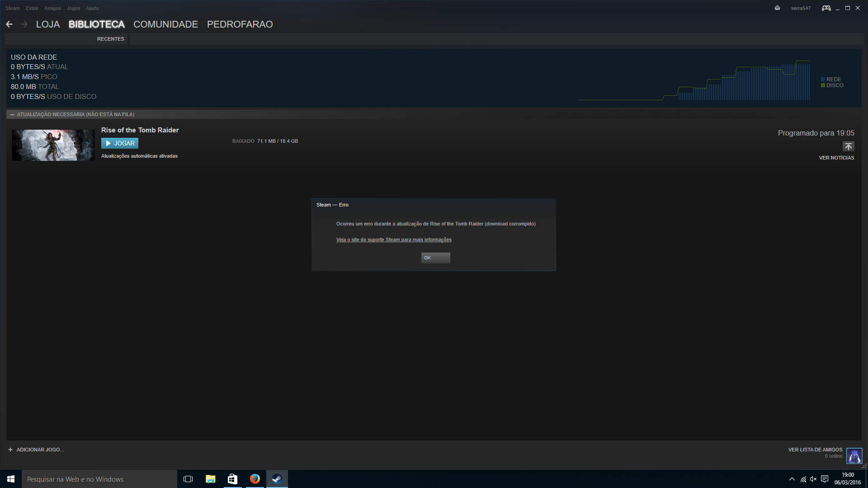868x488 pixels.
Task: Click the Windows search box
Action: pyautogui.click(x=99, y=479)
